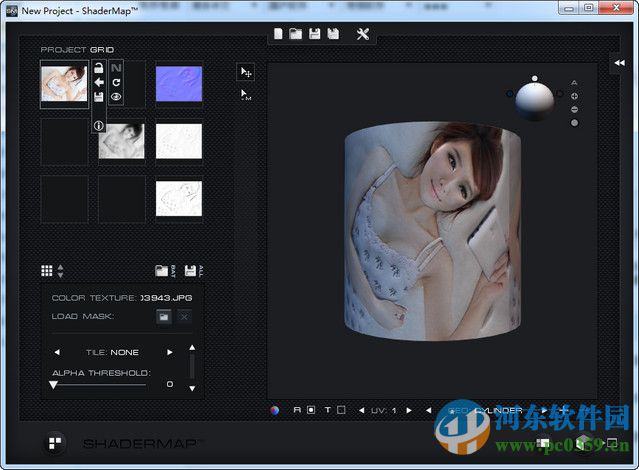Click the Alpha Threshold slider handle
639x470 pixels.
pos(53,385)
